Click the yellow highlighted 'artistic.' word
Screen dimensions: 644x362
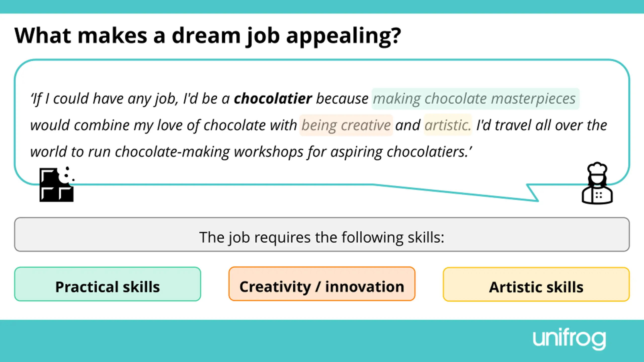[448, 125]
